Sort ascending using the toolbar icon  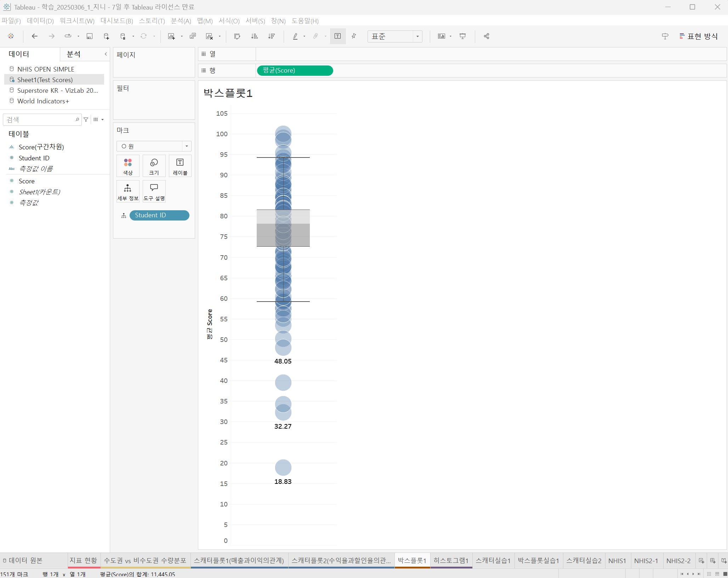point(254,36)
